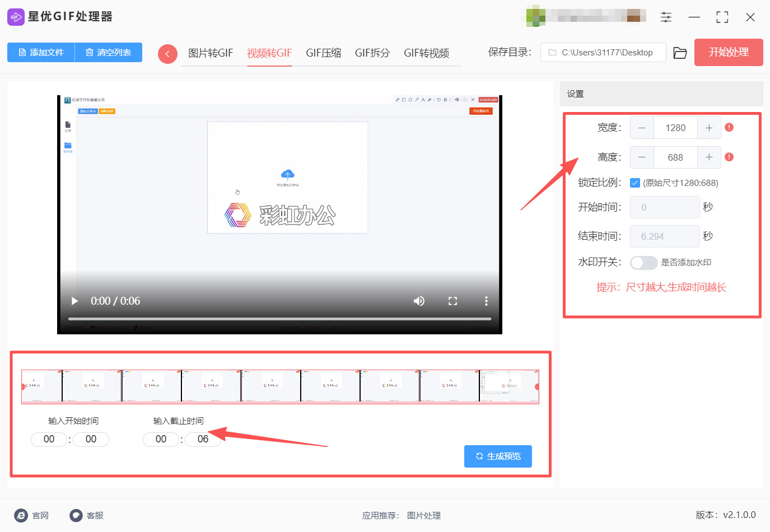Enter fullscreen in the video player

[x=452, y=301]
